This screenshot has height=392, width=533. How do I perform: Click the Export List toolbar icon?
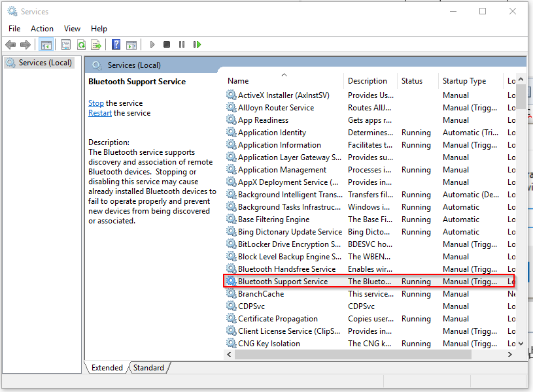[96, 44]
